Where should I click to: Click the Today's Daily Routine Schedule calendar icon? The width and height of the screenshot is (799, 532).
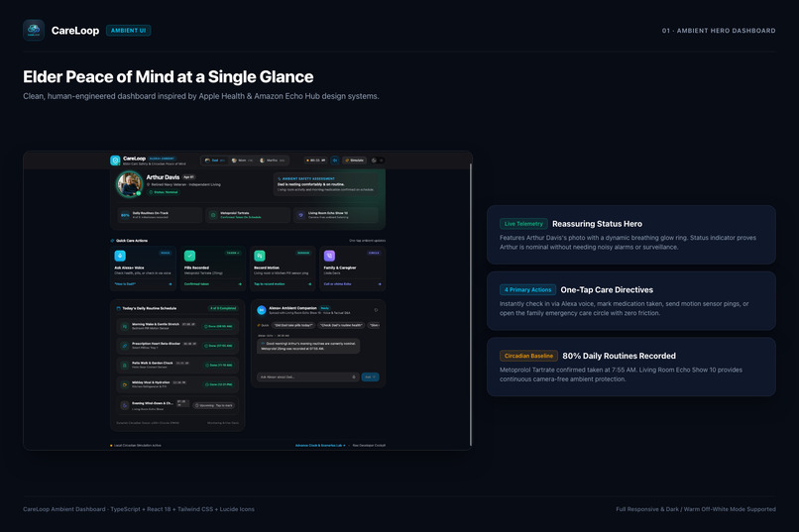pyautogui.click(x=119, y=308)
